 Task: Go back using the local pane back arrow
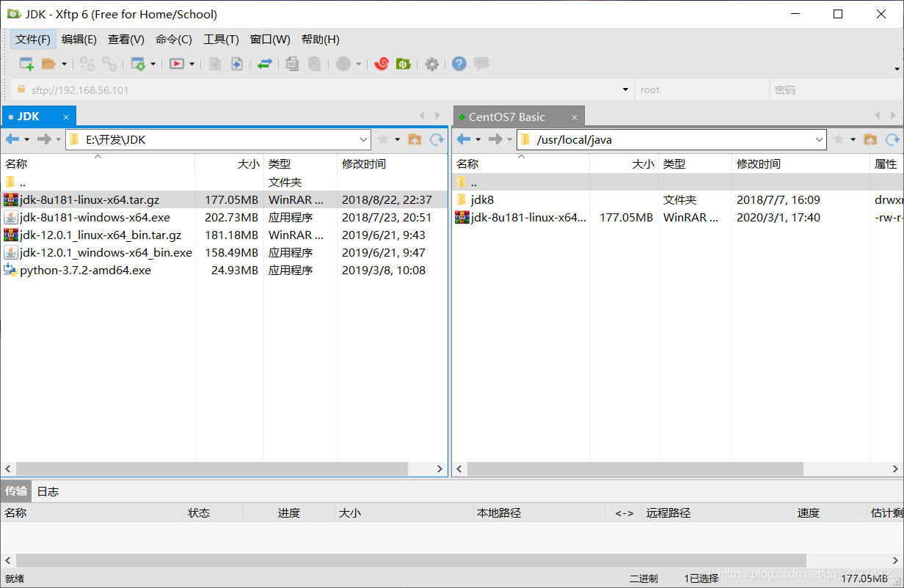pos(12,139)
